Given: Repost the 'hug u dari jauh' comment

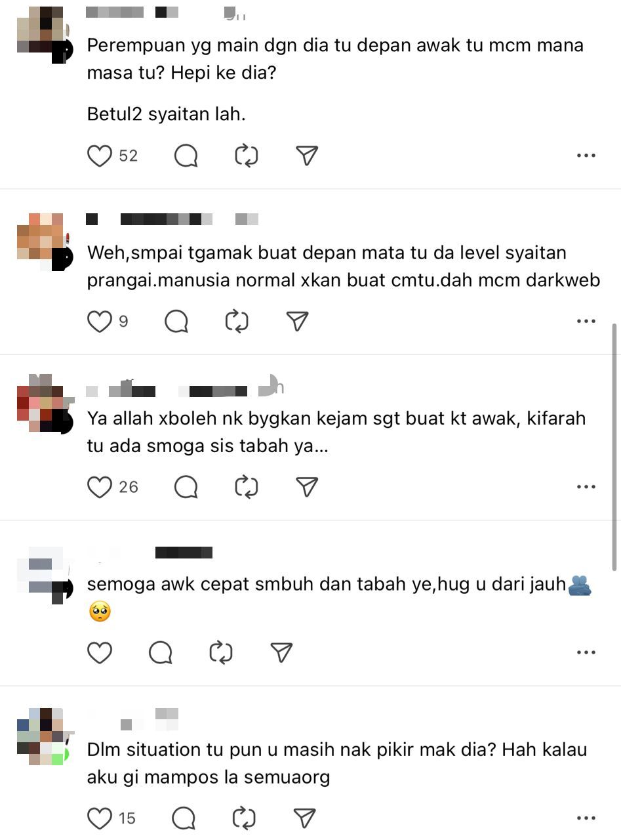Looking at the screenshot, I should click(221, 652).
